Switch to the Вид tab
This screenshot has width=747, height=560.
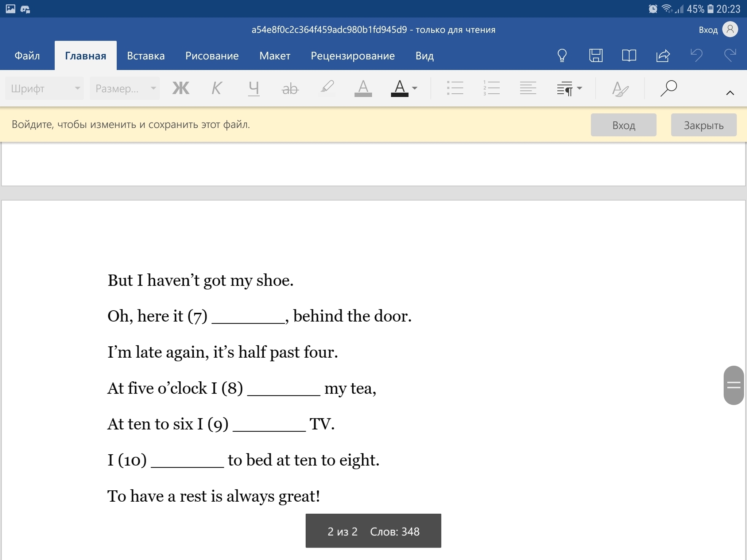(425, 56)
